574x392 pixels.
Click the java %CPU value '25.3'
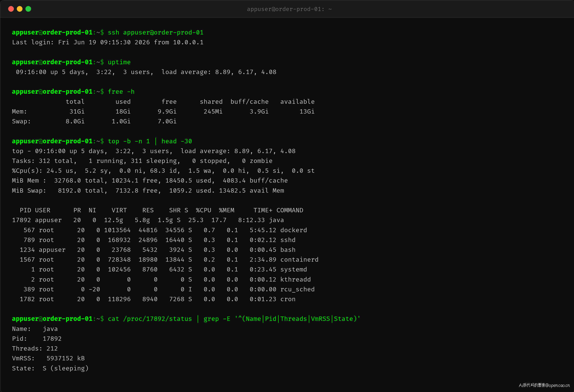click(196, 220)
